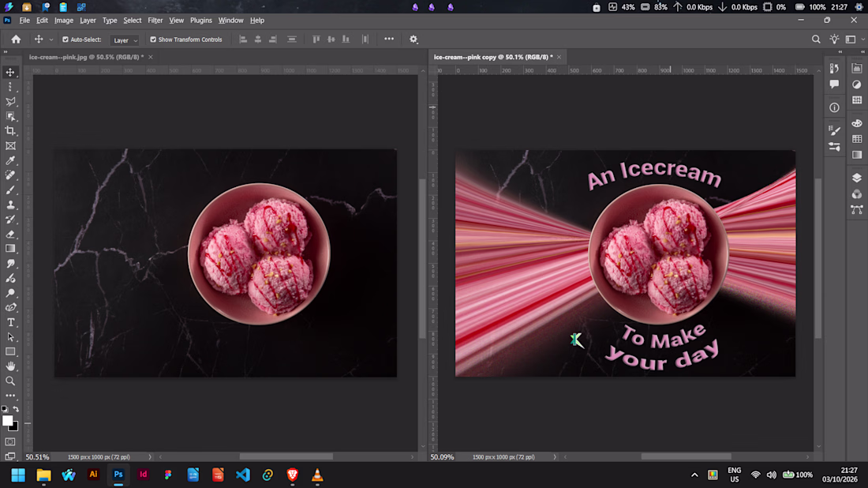Select the Frame tool
Viewport: 868px width, 488px height.
(x=10, y=146)
